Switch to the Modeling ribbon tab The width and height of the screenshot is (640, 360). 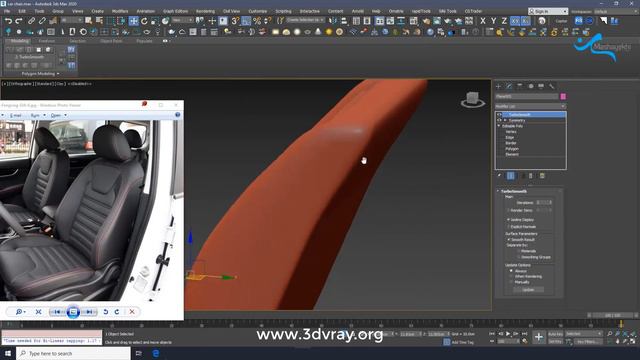19,41
